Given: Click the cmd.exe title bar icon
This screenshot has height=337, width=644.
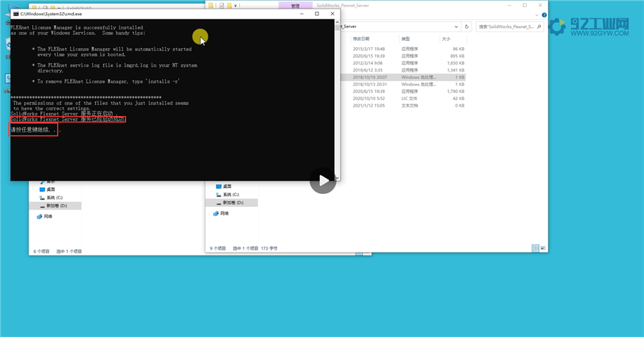Looking at the screenshot, I should tap(16, 14).
